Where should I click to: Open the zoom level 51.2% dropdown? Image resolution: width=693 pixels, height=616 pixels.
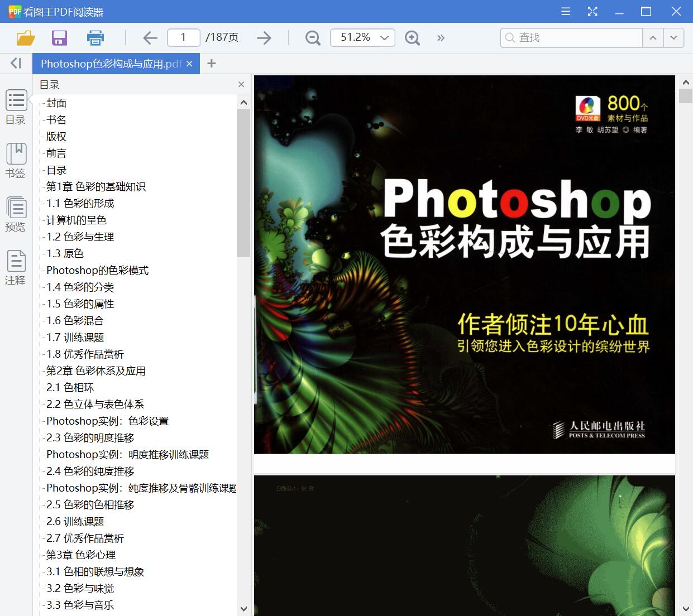click(x=362, y=37)
